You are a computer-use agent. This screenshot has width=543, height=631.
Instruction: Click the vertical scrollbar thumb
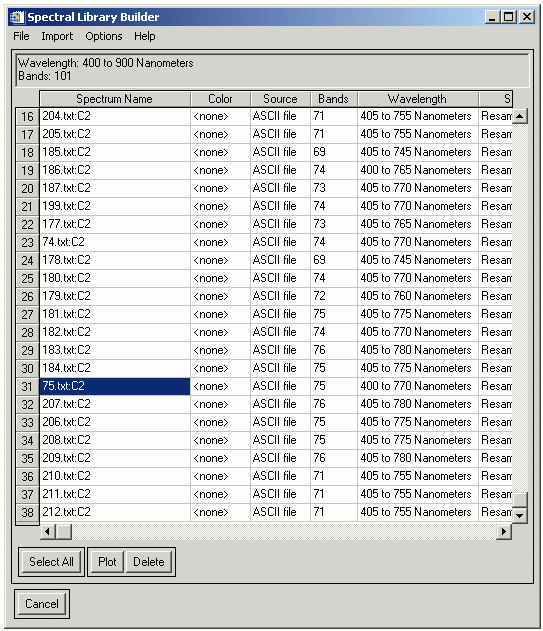pos(520,500)
